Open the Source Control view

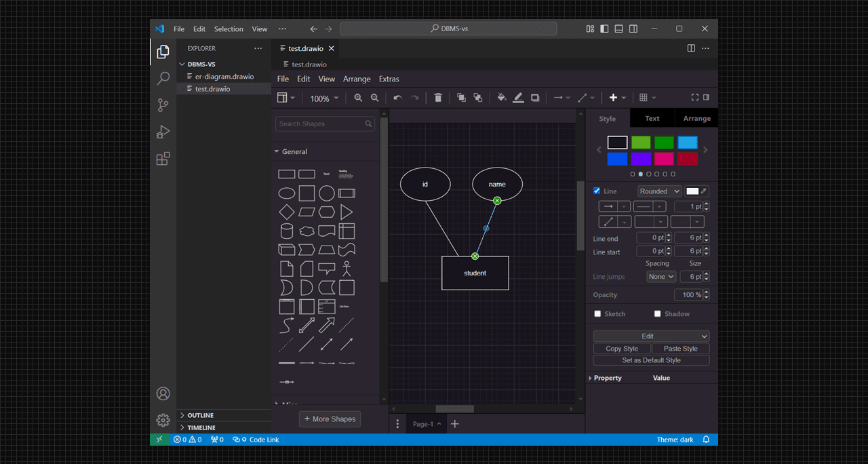[163, 105]
